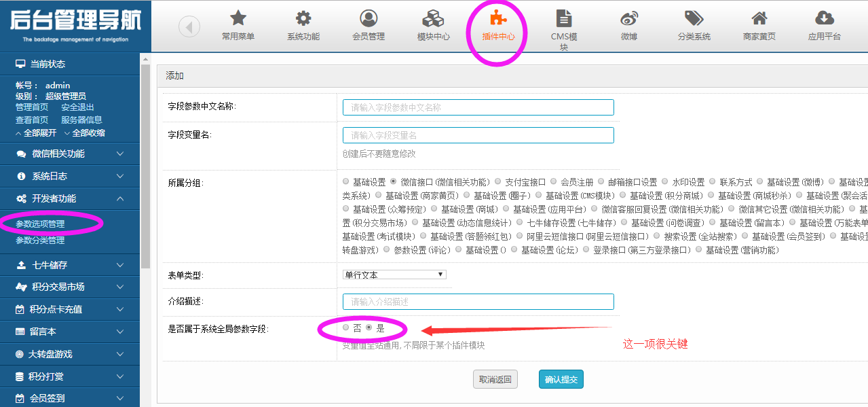Open the 微博 Weibo icon
This screenshot has height=407, width=868.
pyautogui.click(x=629, y=18)
